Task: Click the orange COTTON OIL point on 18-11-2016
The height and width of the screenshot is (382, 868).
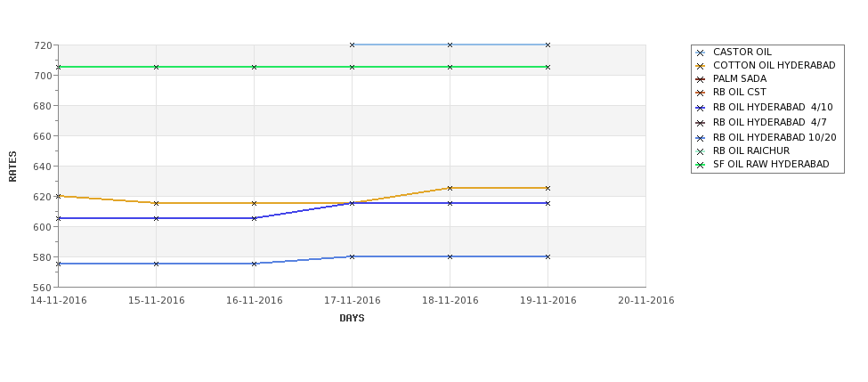Action: [450, 188]
